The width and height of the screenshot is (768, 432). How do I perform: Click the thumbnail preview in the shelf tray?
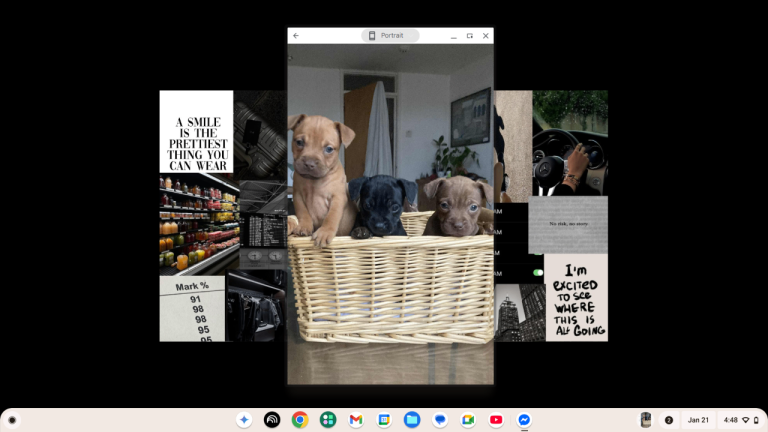646,420
